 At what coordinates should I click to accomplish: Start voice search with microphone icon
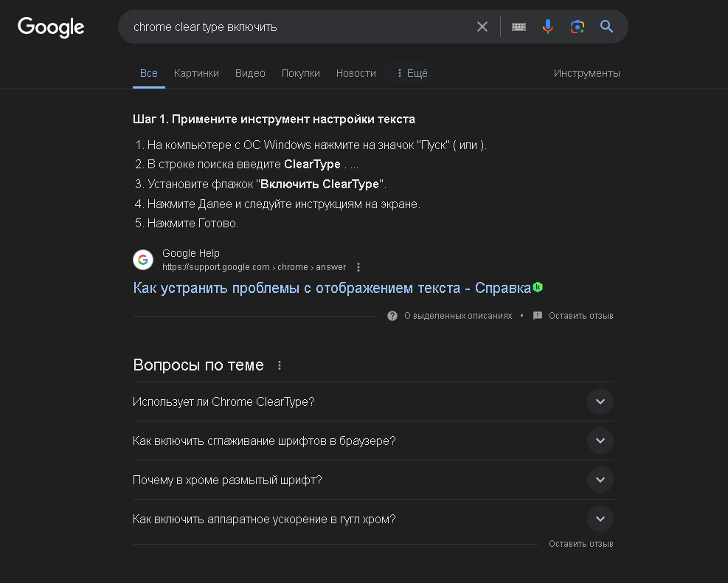[547, 27]
